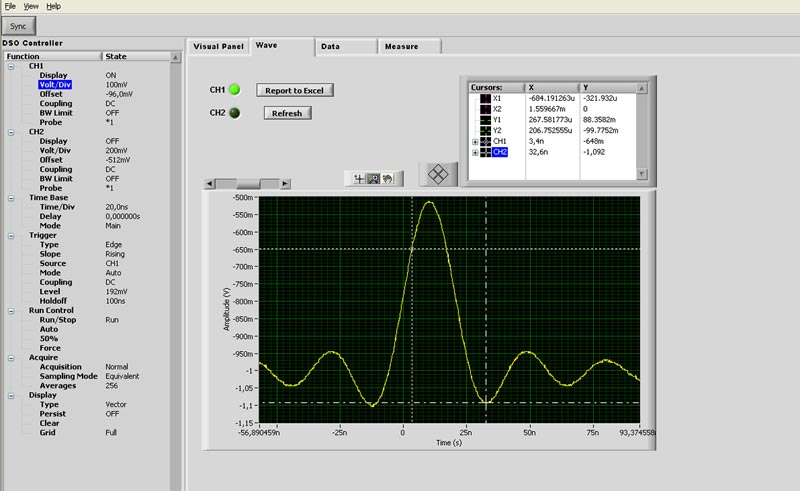Switch to the Visual Panel tab
This screenshot has width=800, height=491.
pos(218,46)
